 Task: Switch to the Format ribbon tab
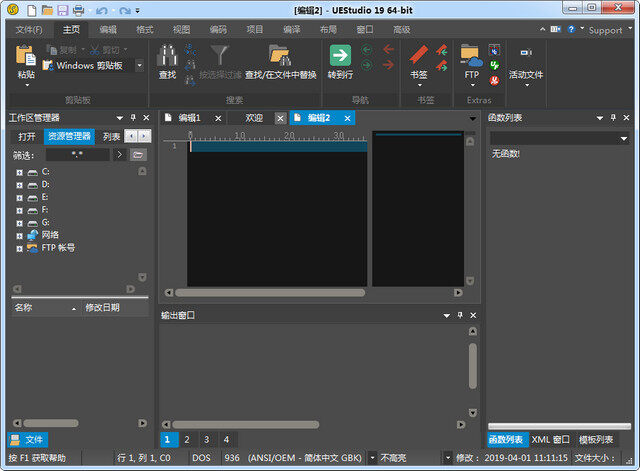point(144,30)
